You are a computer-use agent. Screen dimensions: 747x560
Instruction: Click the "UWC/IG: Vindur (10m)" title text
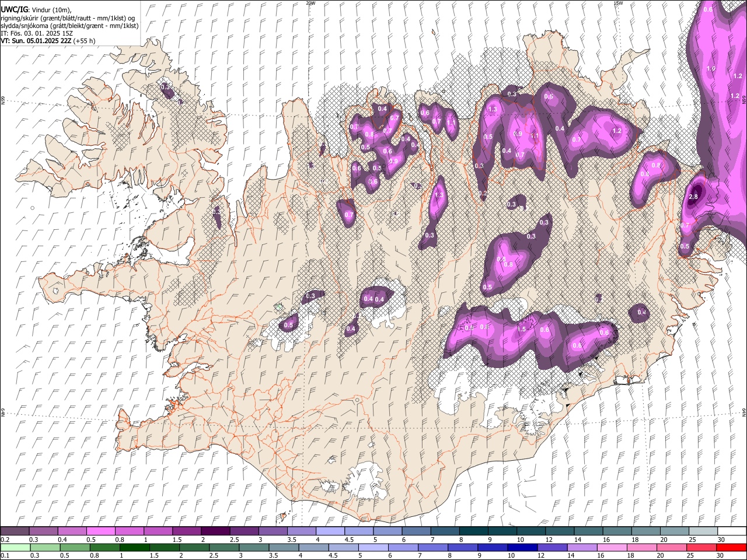click(36, 10)
